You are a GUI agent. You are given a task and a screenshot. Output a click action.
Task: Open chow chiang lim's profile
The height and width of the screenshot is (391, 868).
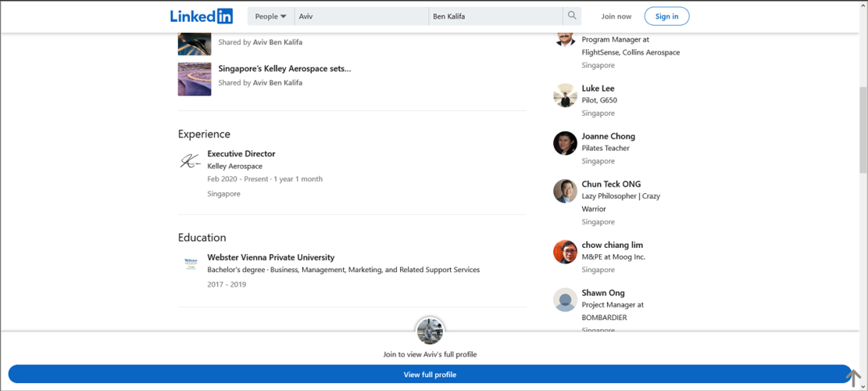613,245
